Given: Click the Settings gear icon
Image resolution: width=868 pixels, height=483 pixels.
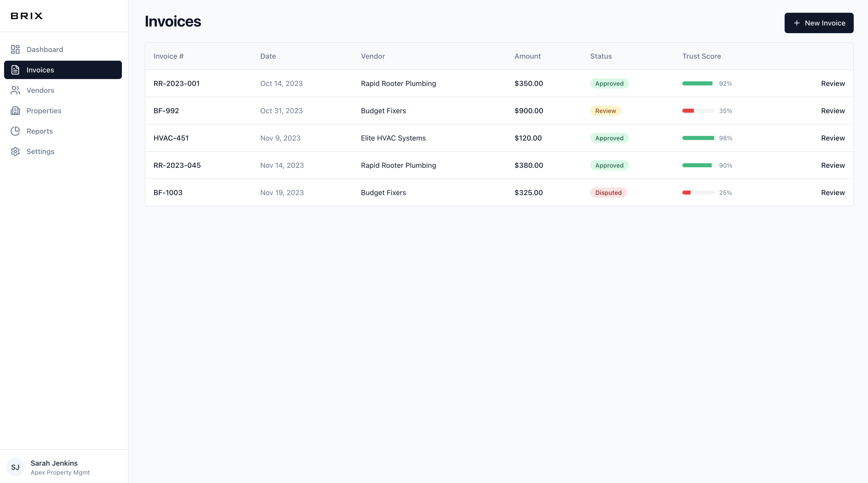Looking at the screenshot, I should (15, 151).
